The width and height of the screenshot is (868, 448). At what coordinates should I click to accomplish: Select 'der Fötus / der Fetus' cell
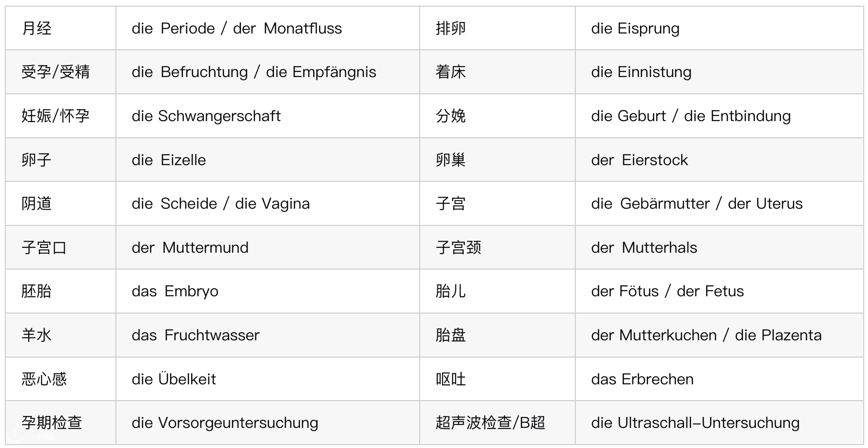719,291
